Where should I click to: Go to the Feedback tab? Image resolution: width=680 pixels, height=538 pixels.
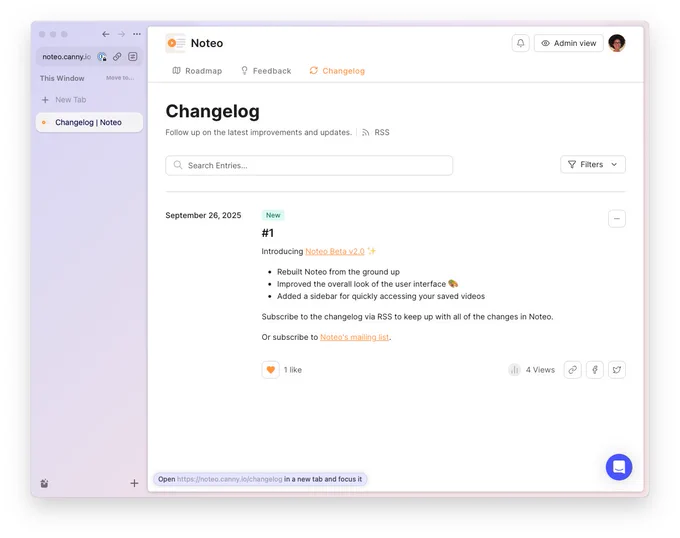coord(266,71)
